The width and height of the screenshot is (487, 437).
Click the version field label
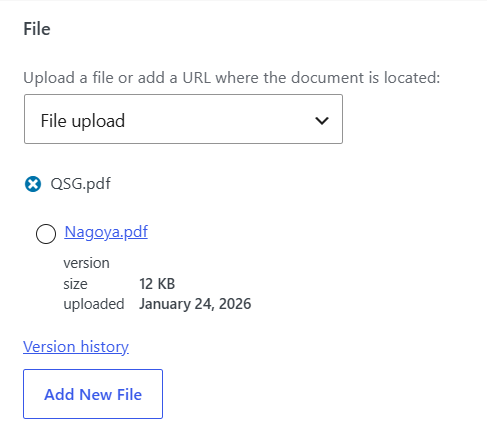click(86, 263)
